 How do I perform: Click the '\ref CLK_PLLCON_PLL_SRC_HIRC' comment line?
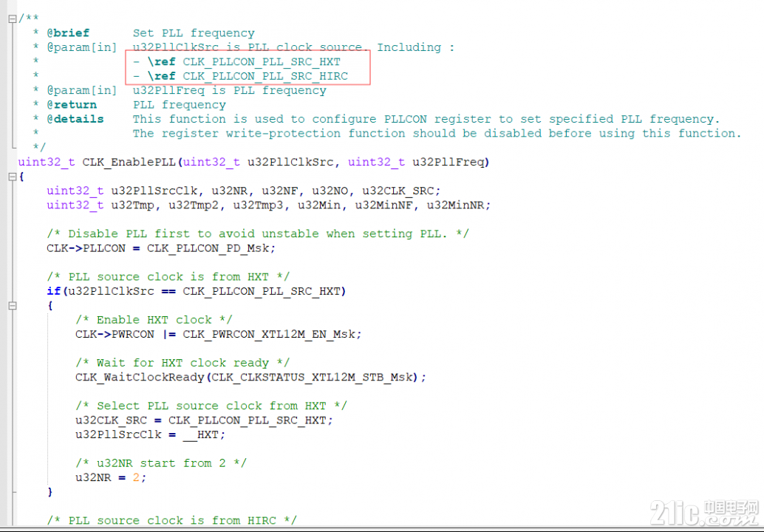pos(241,76)
